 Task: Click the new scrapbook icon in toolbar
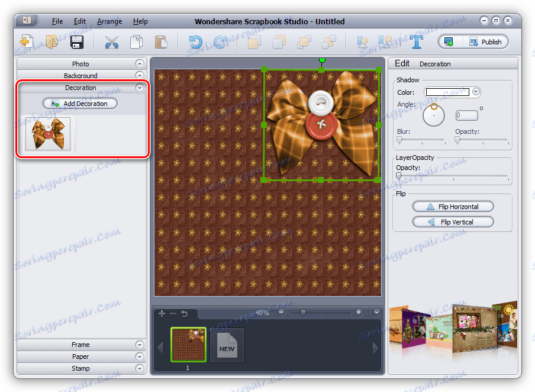pyautogui.click(x=27, y=42)
